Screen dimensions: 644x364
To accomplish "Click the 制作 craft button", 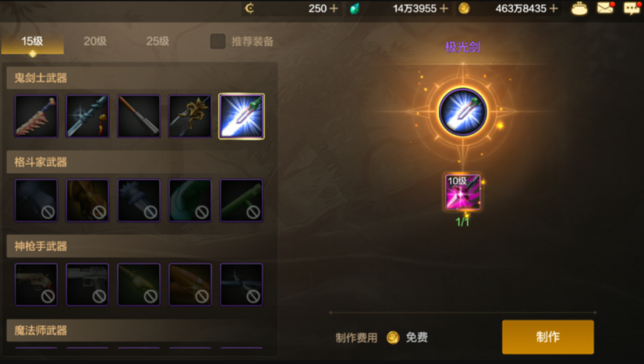I will tap(548, 337).
